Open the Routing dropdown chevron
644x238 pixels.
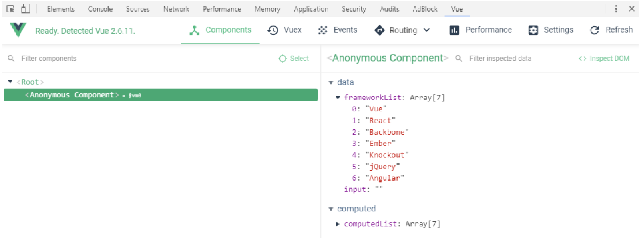click(427, 30)
